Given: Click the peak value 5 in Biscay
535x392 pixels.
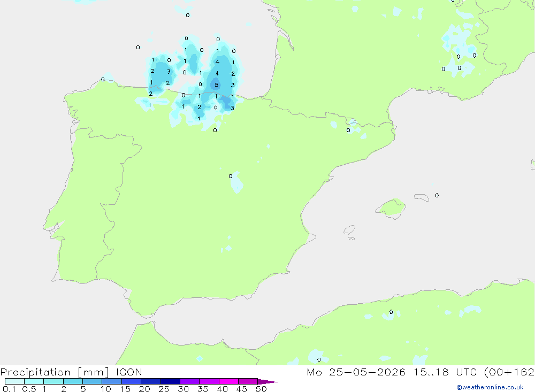Looking at the screenshot, I should click(216, 85).
